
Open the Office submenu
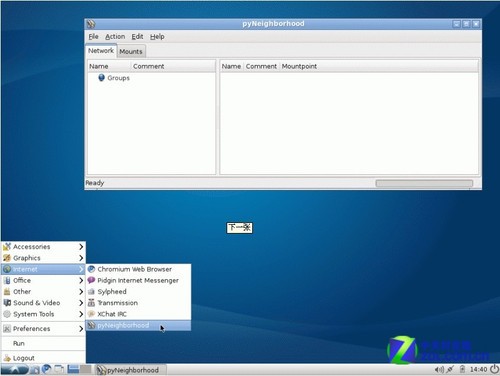click(43, 280)
